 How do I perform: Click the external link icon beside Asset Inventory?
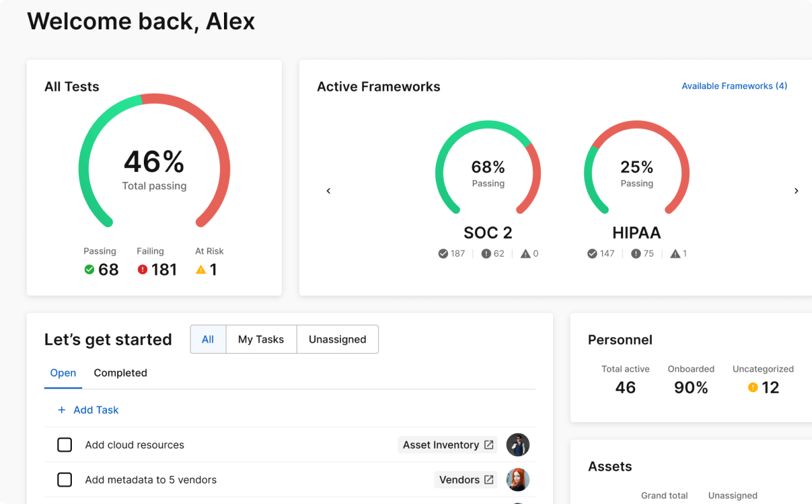coord(489,445)
